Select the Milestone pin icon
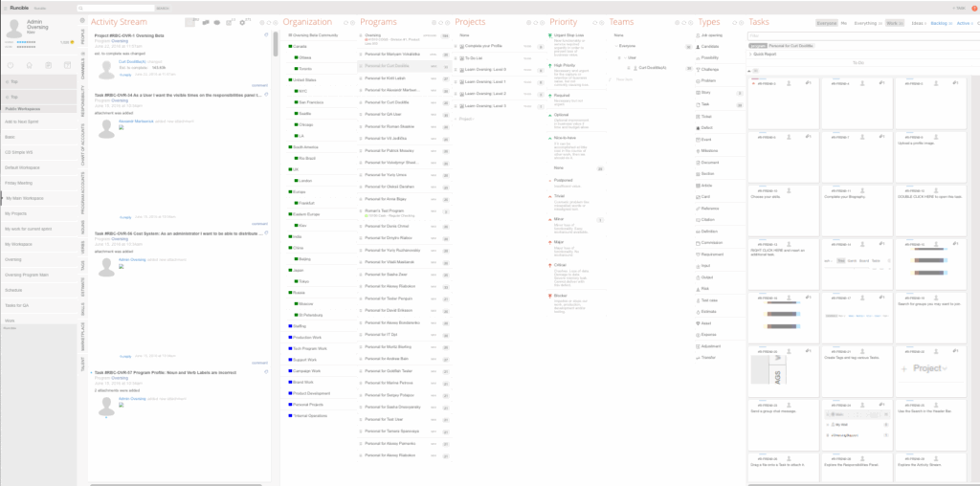The image size is (980, 486). [698, 150]
